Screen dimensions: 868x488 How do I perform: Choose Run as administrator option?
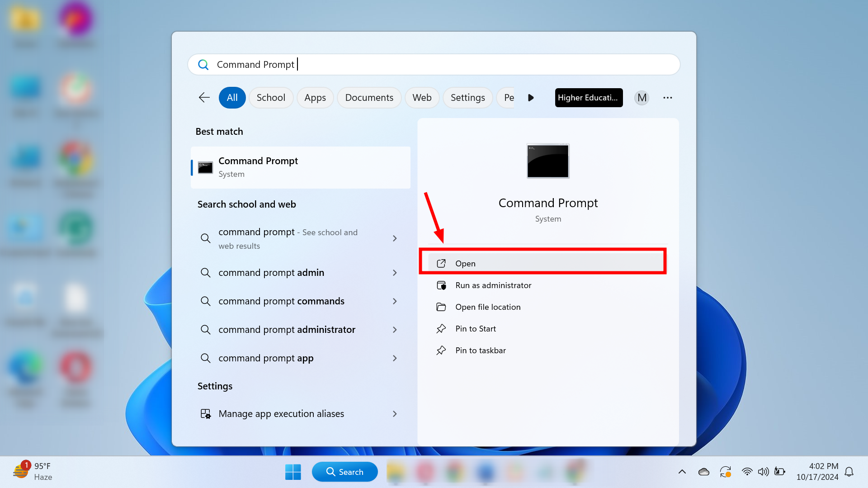click(x=493, y=285)
